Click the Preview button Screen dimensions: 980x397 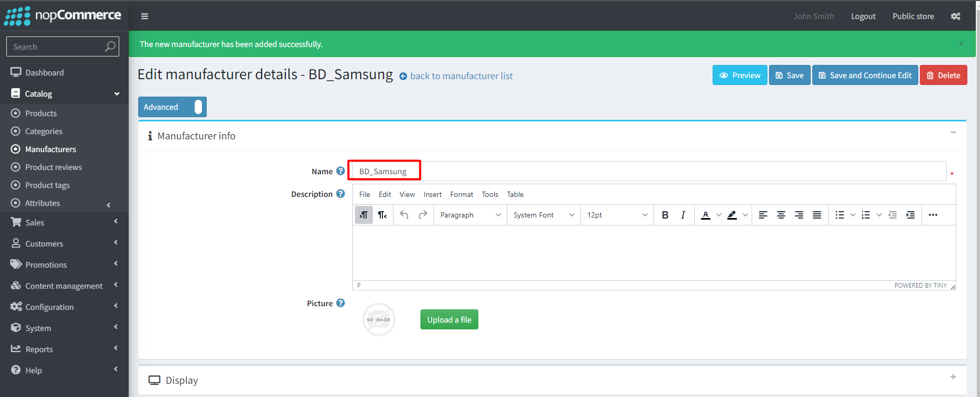(740, 75)
